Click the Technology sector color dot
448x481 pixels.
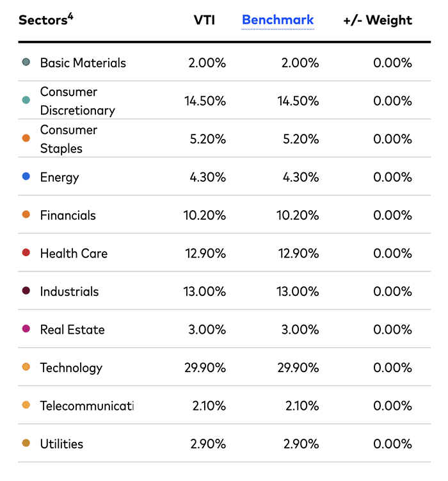(26, 367)
